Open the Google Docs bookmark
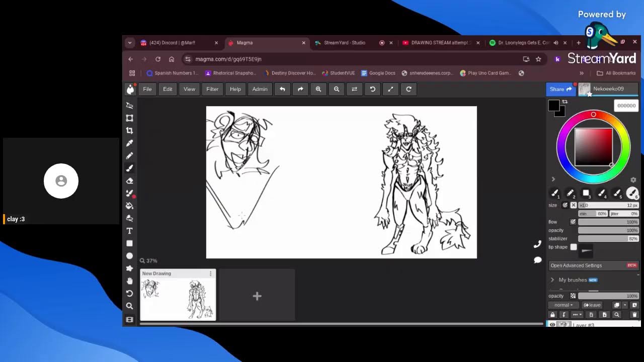This screenshot has width=644, height=362. [x=378, y=73]
